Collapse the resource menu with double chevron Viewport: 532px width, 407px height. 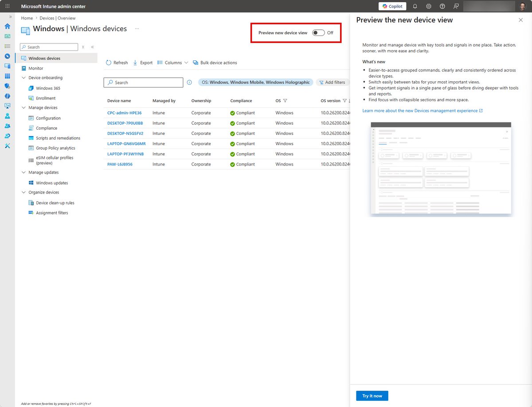point(92,47)
